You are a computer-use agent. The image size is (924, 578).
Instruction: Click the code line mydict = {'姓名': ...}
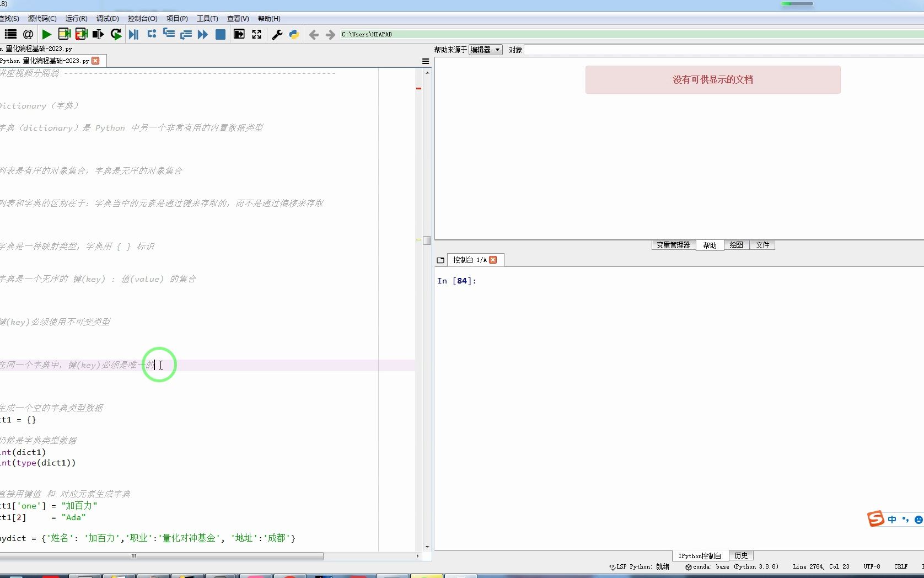pyautogui.click(x=148, y=538)
